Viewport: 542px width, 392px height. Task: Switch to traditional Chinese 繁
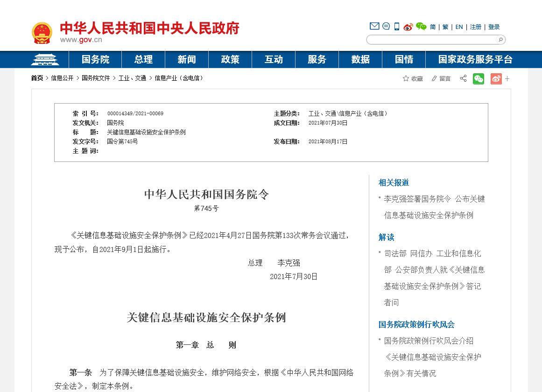445,27
